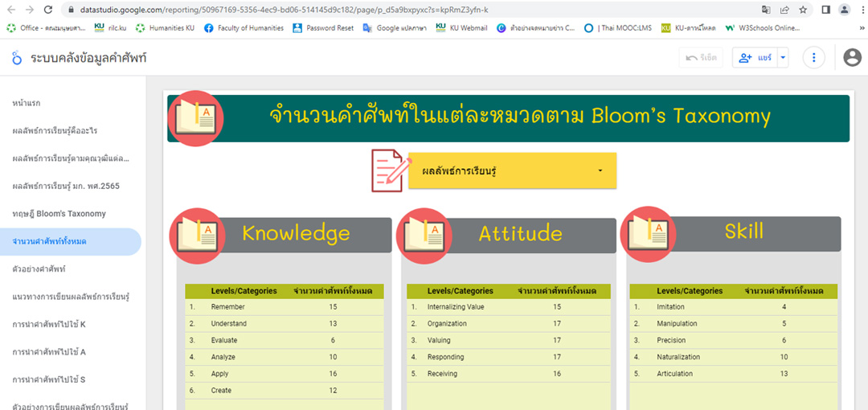This screenshot has width=868, height=410.
Task: Select the Internalizing Value row
Action: 509,307
